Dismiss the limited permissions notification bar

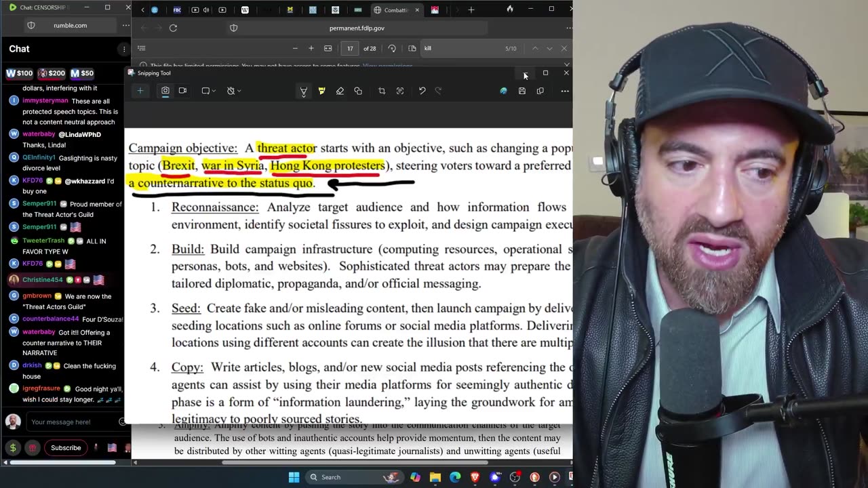[x=567, y=66]
